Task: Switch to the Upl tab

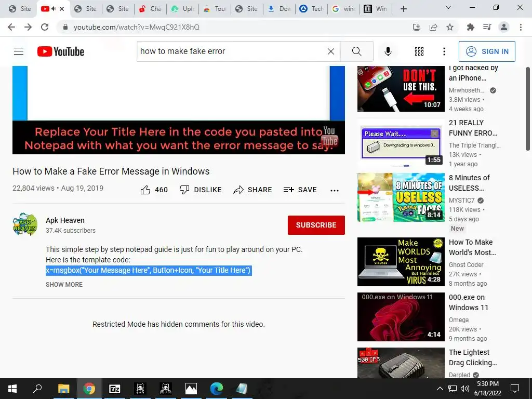Action: (x=183, y=9)
